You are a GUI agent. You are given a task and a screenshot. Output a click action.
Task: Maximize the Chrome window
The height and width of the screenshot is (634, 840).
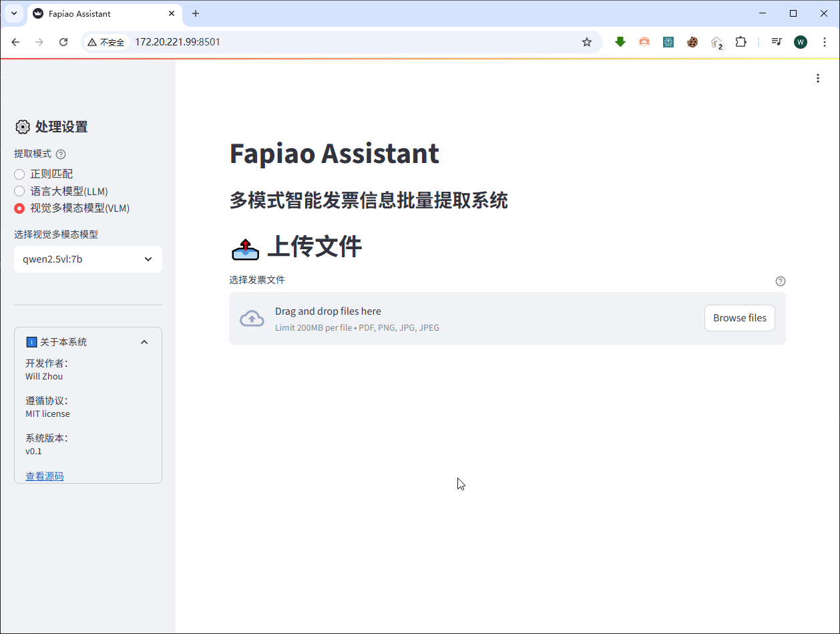point(793,13)
